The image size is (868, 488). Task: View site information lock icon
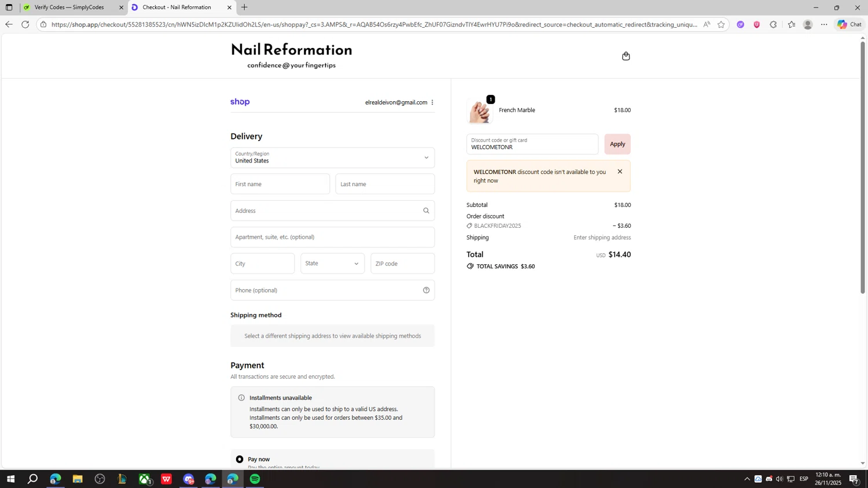point(43,24)
